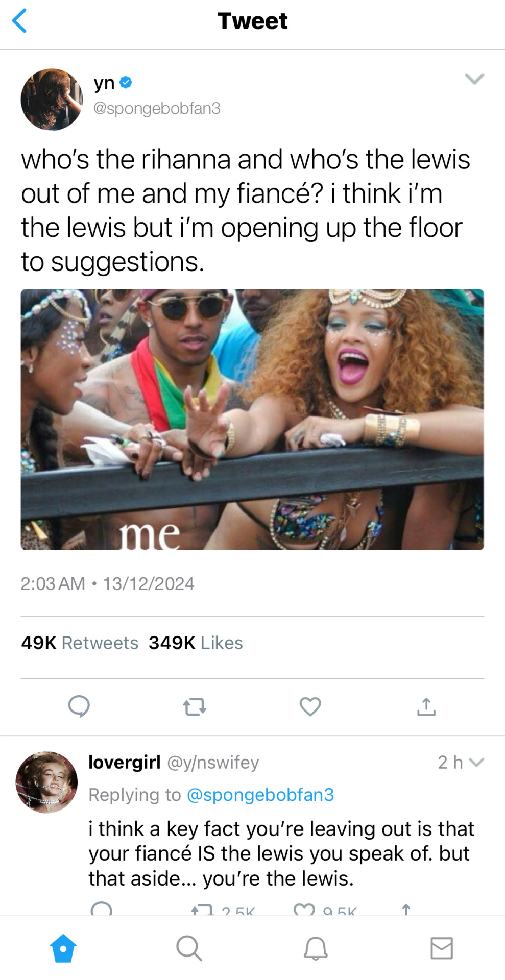Open notifications with the bell icon
Image resolution: width=505 pixels, height=980 pixels.
[316, 948]
